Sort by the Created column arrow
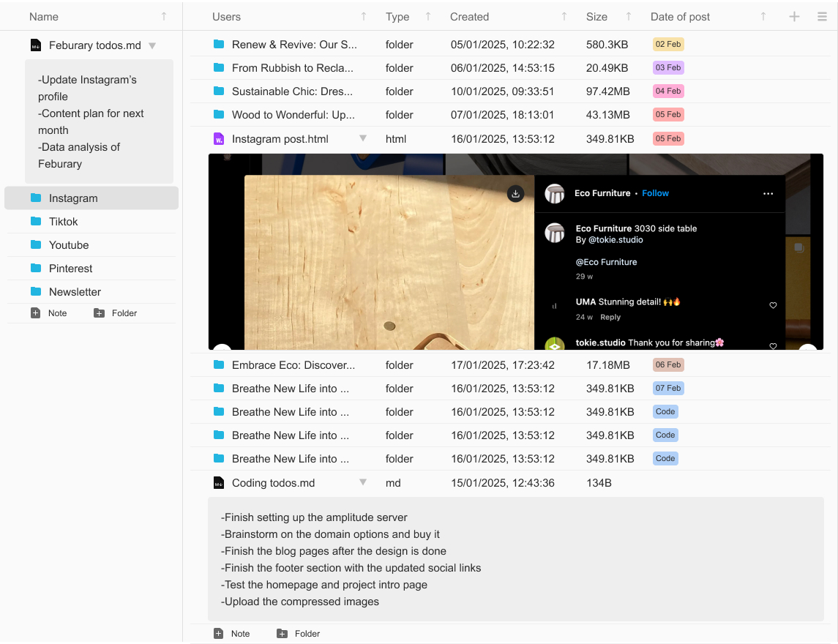The width and height of the screenshot is (838, 644). tap(564, 17)
